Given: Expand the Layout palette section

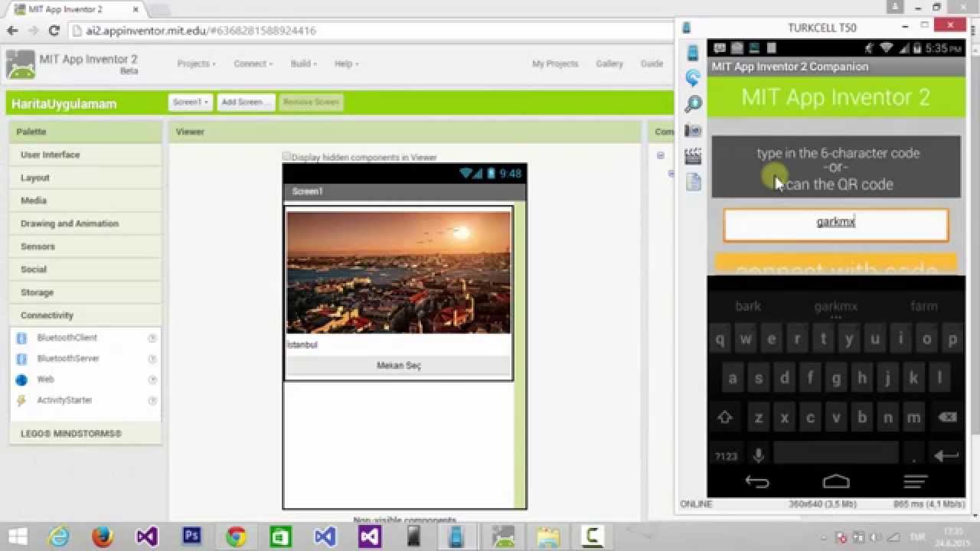Looking at the screenshot, I should click(86, 178).
